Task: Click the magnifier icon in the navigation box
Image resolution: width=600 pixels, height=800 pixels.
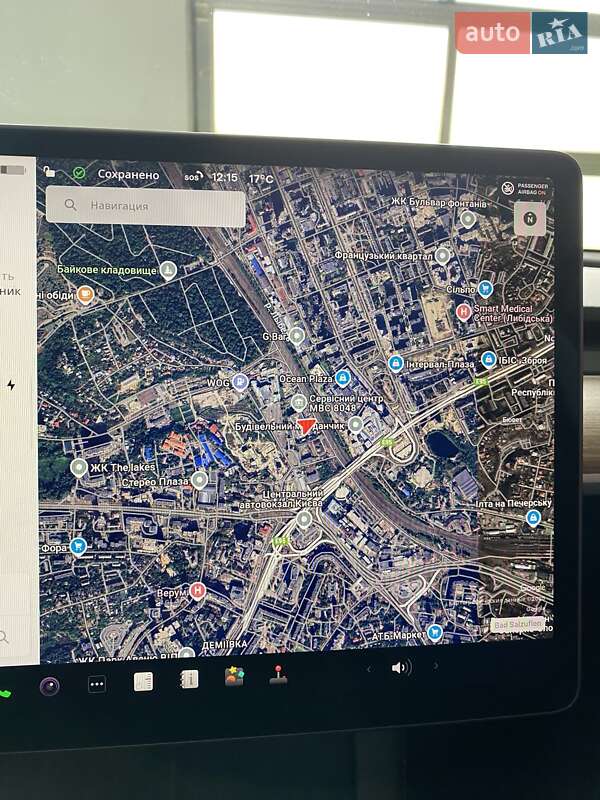Action: 70,205
